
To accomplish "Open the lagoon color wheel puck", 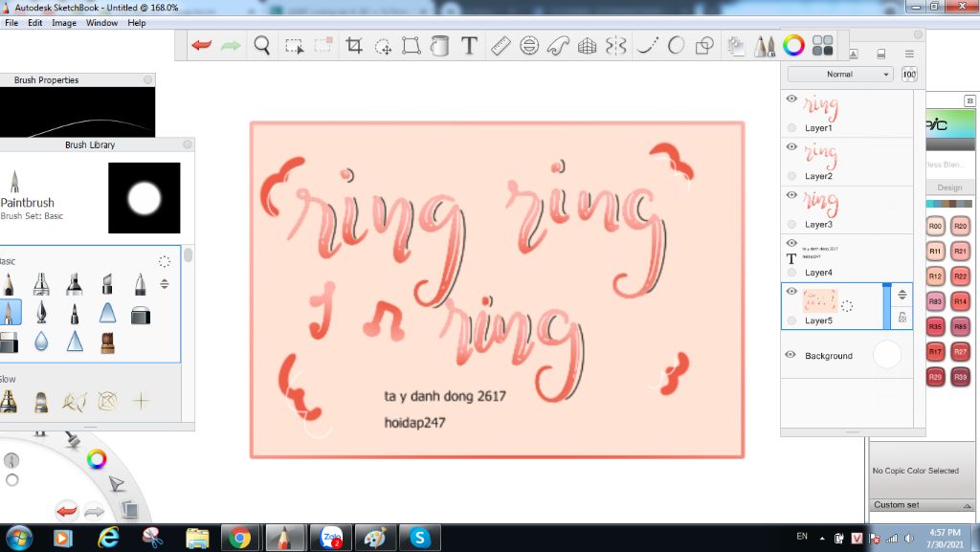I will pyautogui.click(x=97, y=459).
